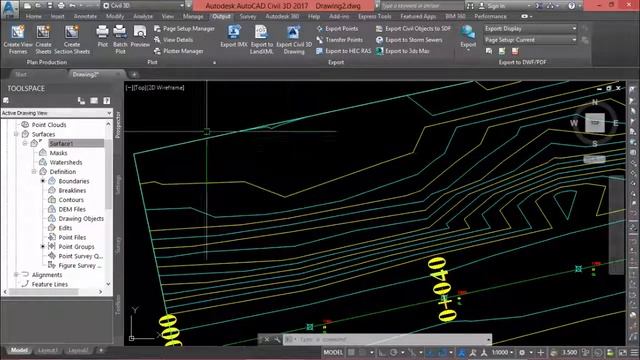Open the 1:1000 annotation scale dropdown
The image size is (640, 360).
coord(502,352)
